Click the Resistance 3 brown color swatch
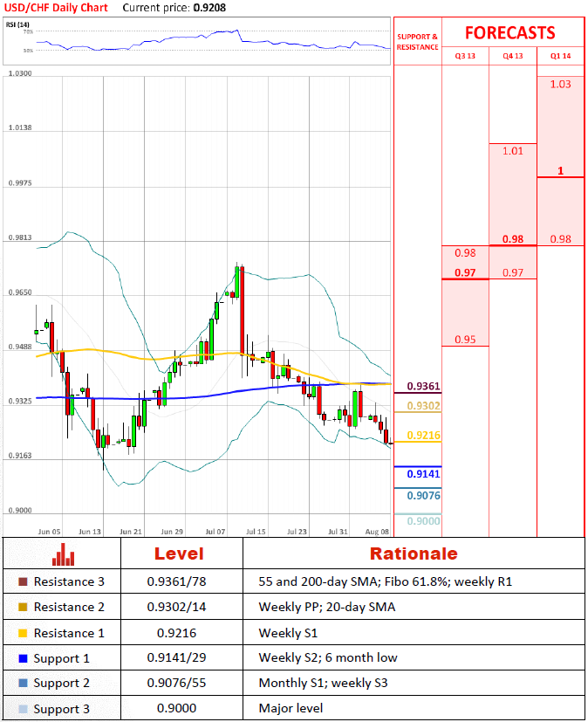588x722 pixels. pyautogui.click(x=23, y=581)
